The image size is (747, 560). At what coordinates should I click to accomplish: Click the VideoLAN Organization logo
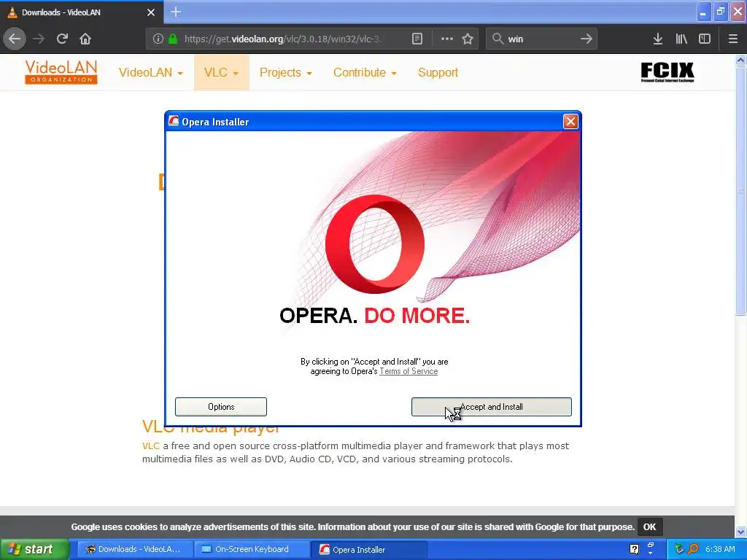click(61, 72)
